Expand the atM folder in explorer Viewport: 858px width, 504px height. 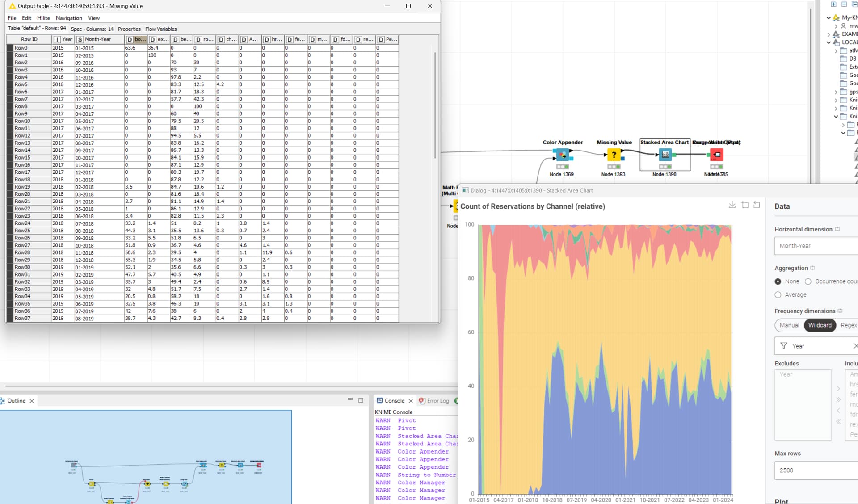tap(836, 51)
